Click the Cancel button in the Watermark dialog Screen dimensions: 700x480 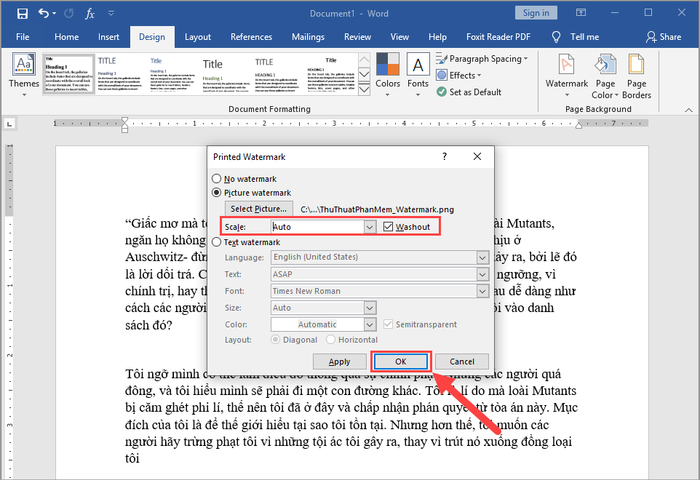click(461, 361)
